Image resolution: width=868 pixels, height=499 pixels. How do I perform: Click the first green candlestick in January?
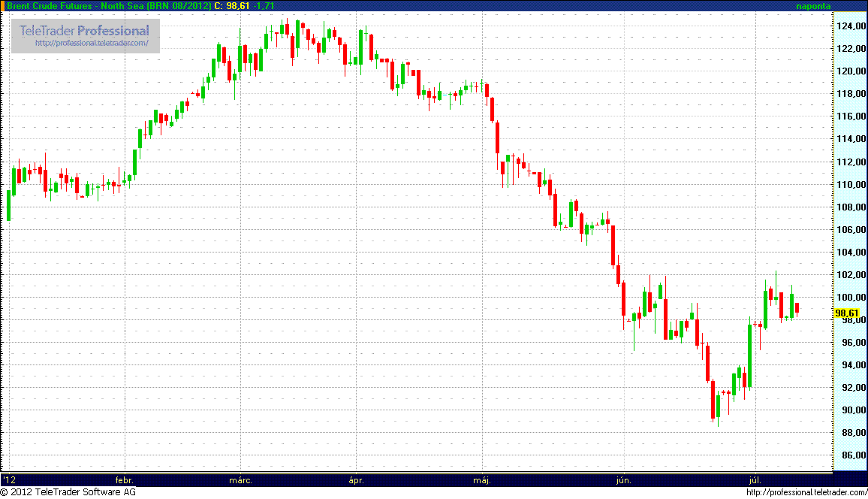pos(9,205)
